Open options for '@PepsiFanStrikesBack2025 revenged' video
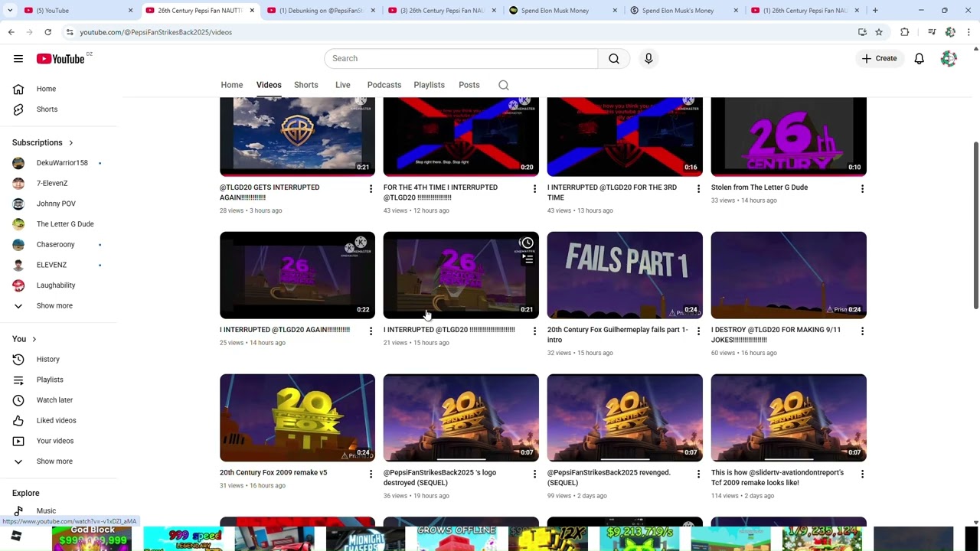 point(698,474)
